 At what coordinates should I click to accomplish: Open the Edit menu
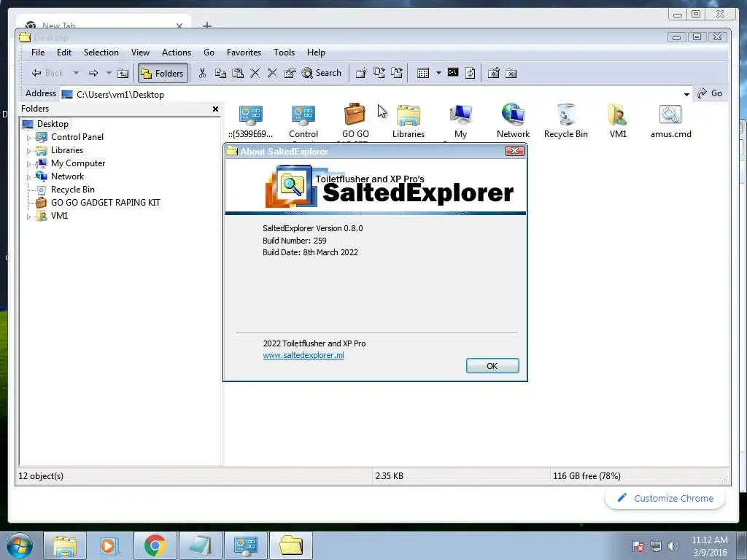[64, 52]
